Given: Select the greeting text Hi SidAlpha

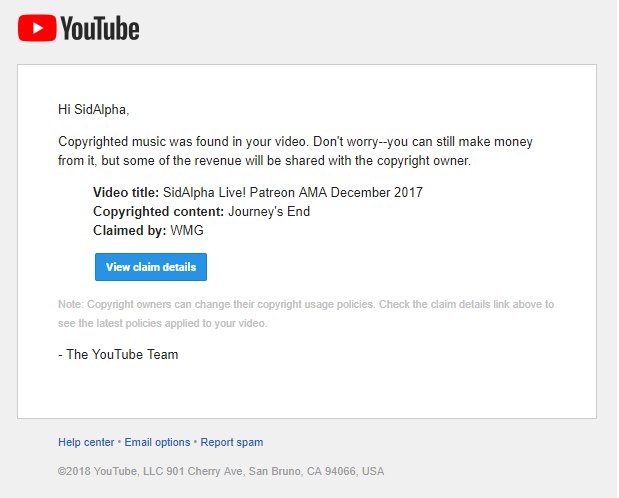Looking at the screenshot, I should pyautogui.click(x=94, y=109).
